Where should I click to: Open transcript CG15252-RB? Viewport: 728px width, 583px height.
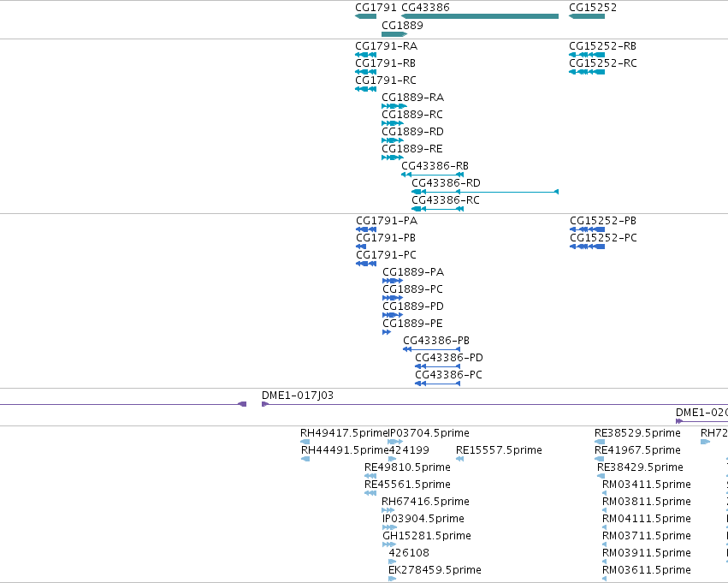pyautogui.click(x=602, y=46)
